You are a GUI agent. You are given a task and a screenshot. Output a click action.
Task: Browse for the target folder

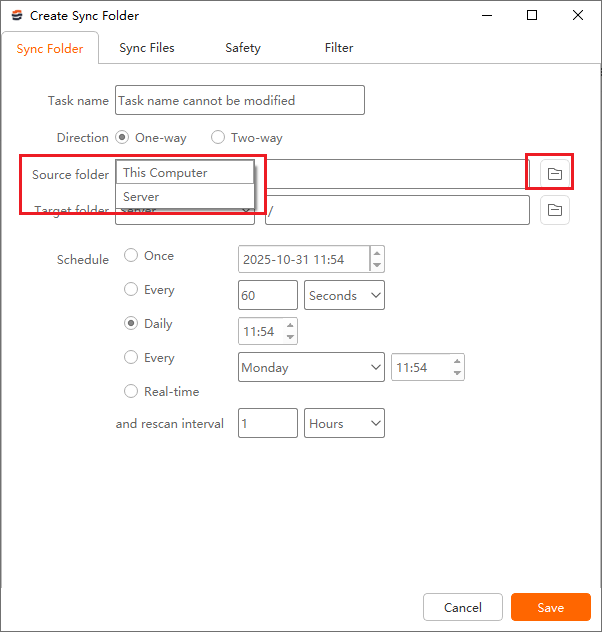coord(555,210)
